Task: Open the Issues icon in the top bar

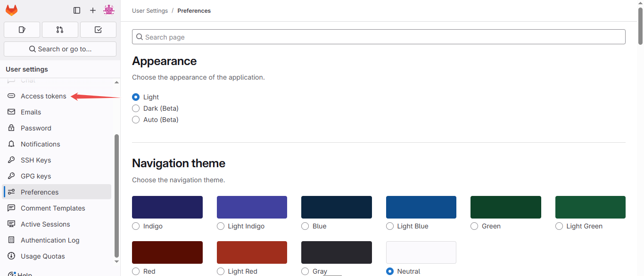Action: coord(22,30)
